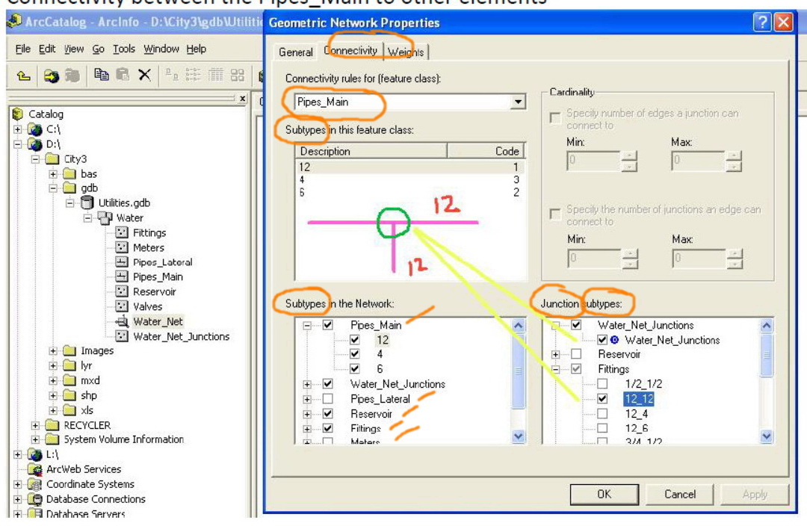Expand the RECYCLER folder node

click(x=35, y=425)
